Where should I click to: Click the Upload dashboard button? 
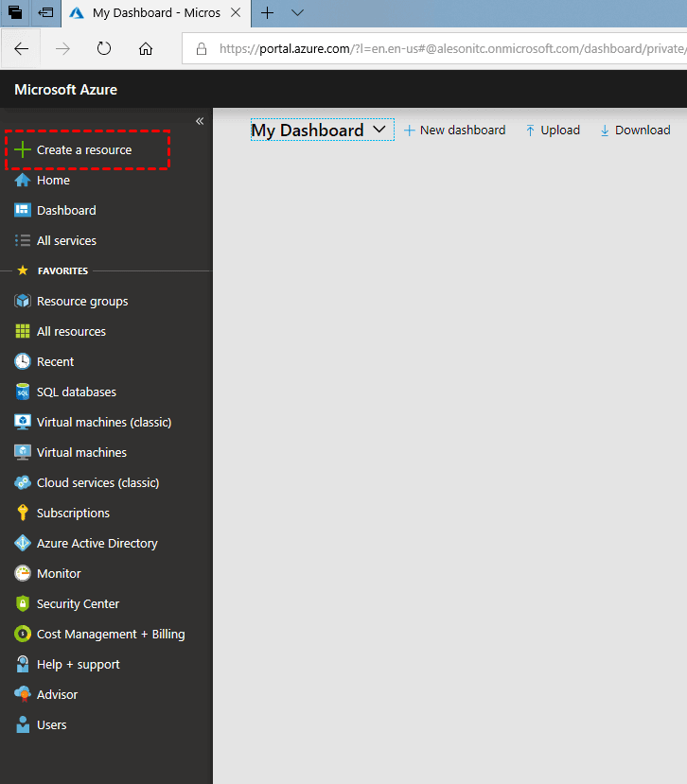tap(552, 131)
